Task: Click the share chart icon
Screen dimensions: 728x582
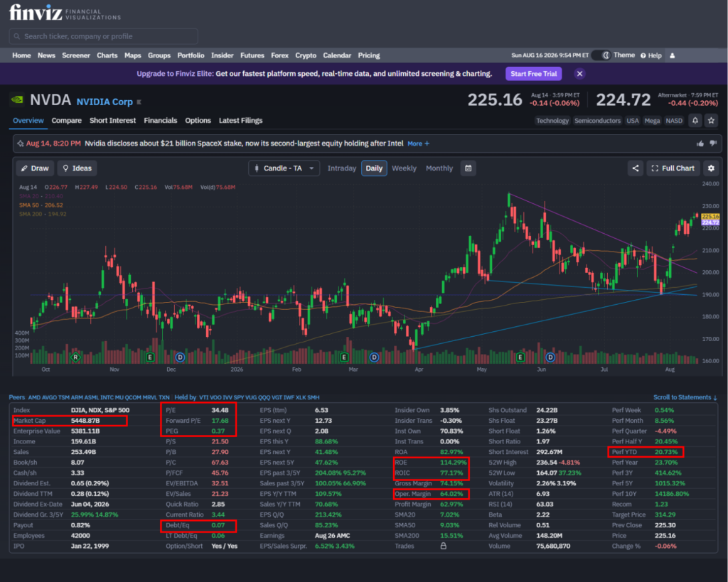Action: (x=636, y=168)
